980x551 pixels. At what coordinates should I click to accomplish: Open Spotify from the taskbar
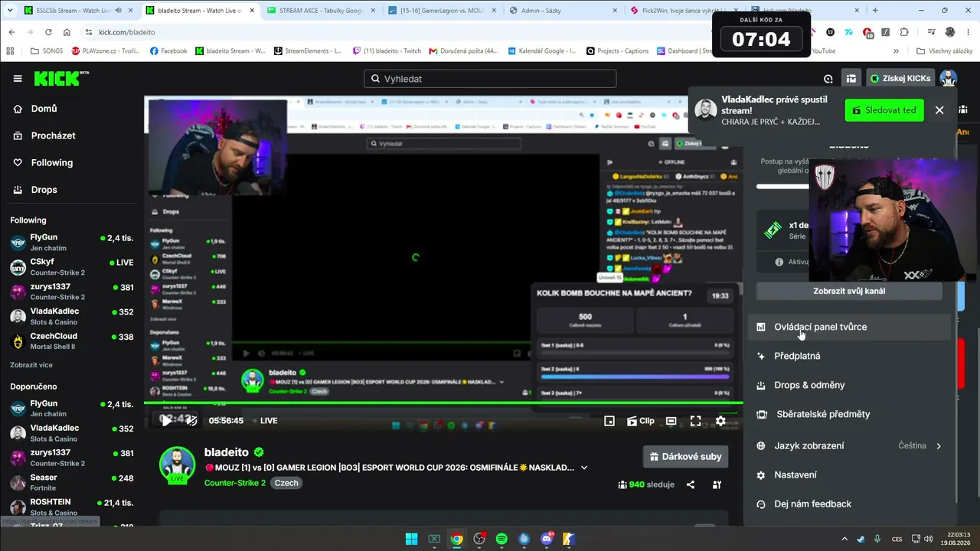(501, 539)
